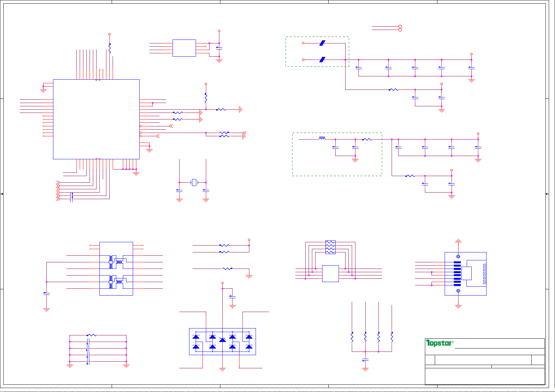Click the Topstar logo in the title block

tap(440, 343)
